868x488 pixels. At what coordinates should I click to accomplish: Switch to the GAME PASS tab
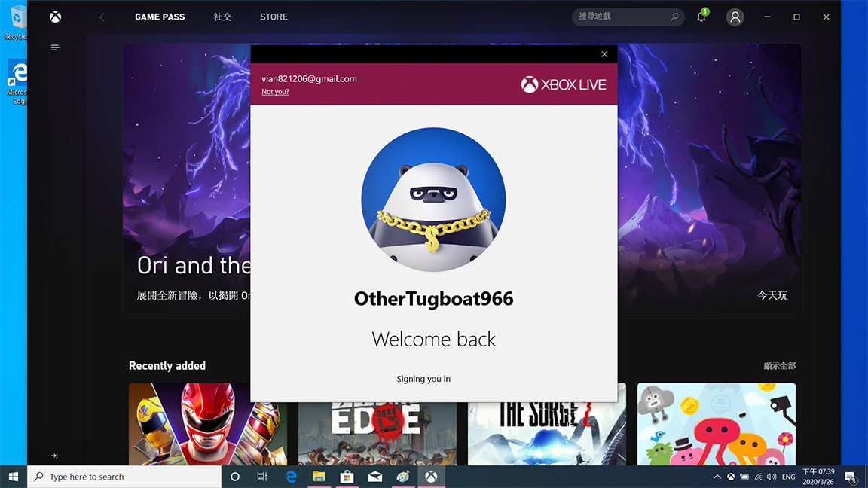[160, 17]
